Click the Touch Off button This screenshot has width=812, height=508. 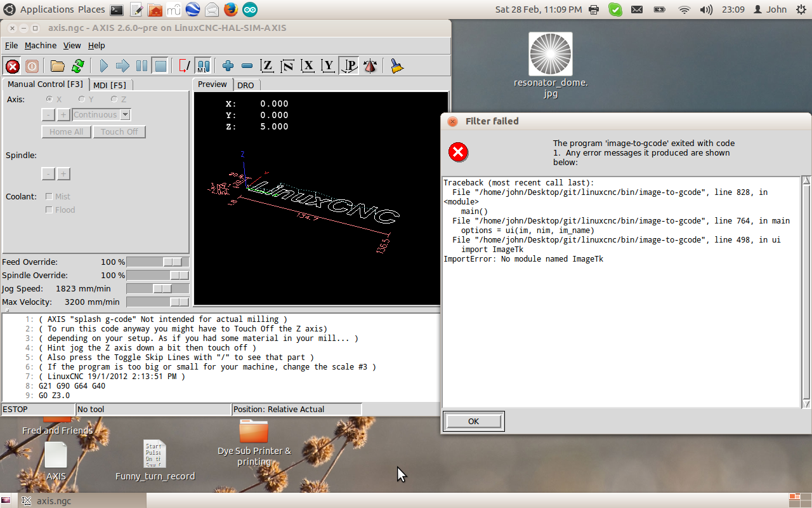tap(119, 132)
